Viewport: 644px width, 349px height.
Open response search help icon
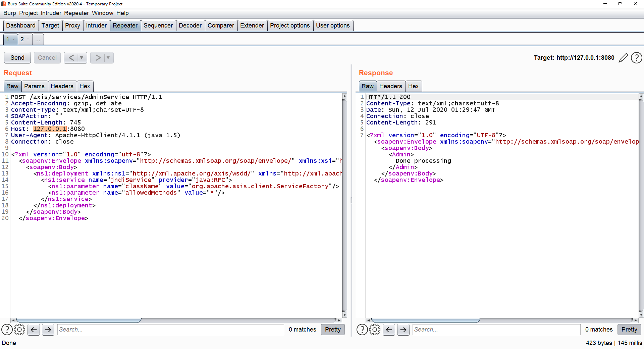point(362,330)
